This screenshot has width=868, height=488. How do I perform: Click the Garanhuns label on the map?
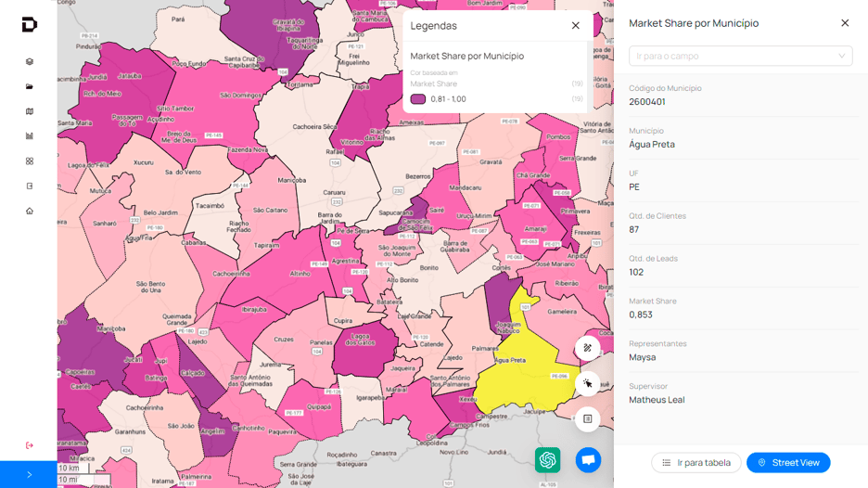tap(131, 431)
